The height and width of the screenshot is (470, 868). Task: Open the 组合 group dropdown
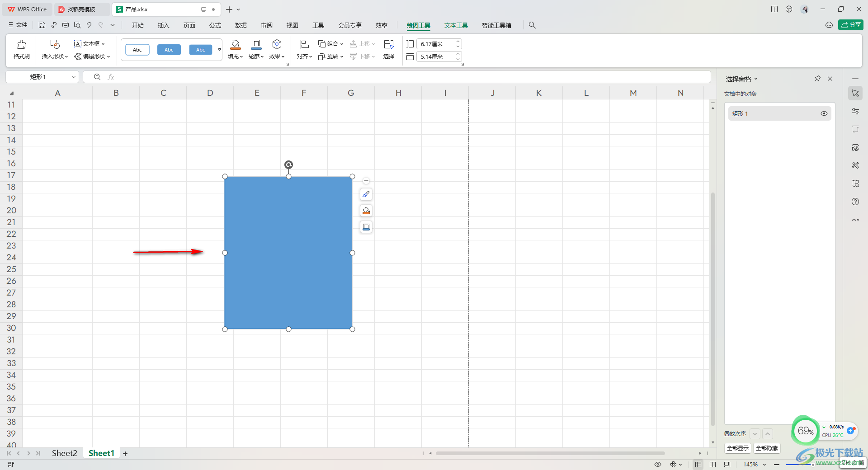pos(330,44)
